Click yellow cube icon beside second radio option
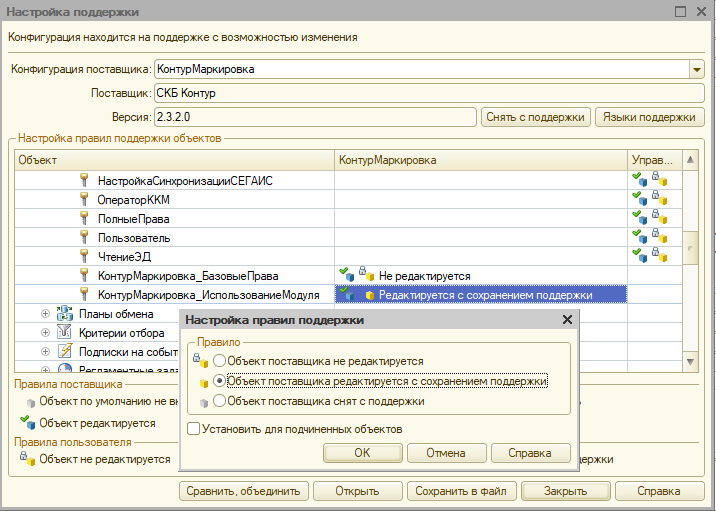The image size is (716, 511). [x=204, y=383]
